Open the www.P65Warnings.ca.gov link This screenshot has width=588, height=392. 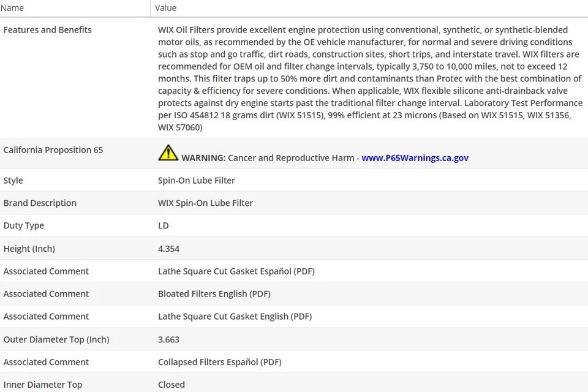pyautogui.click(x=415, y=158)
